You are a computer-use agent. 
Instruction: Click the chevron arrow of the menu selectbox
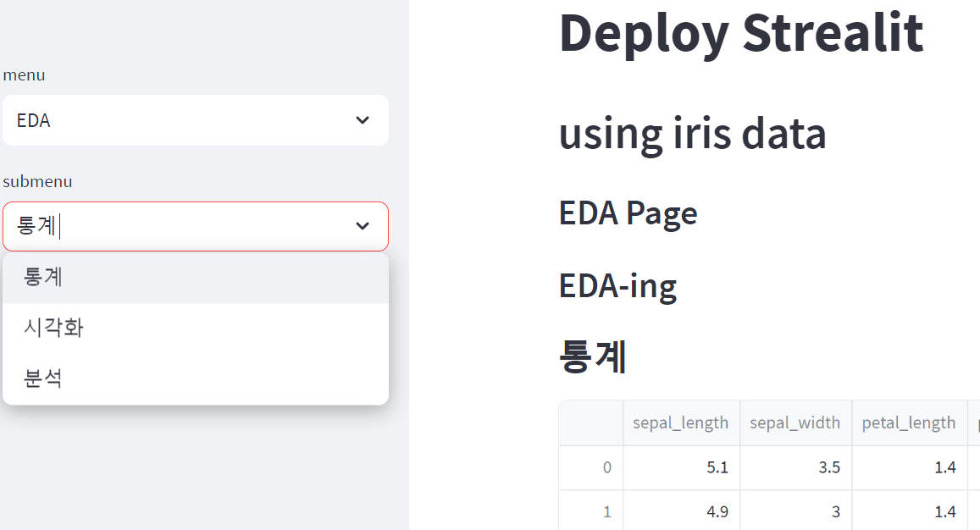click(363, 120)
